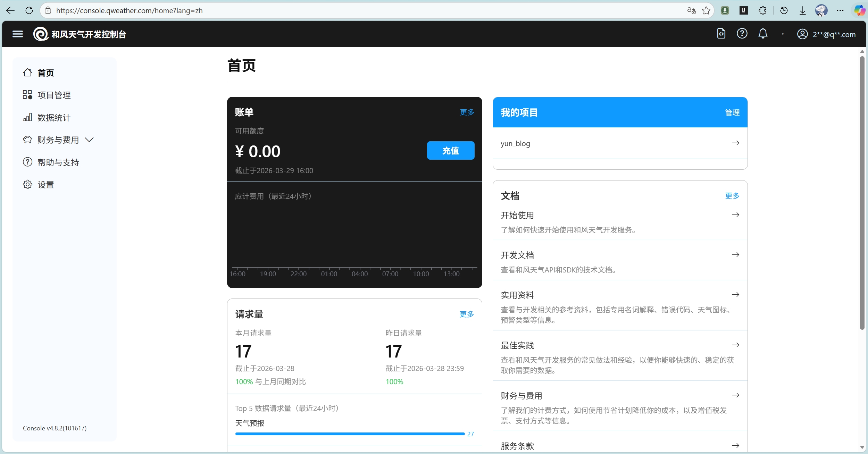Viewport: 868px width, 454px height.
Task: Click the QWeather logo icon
Action: click(41, 34)
